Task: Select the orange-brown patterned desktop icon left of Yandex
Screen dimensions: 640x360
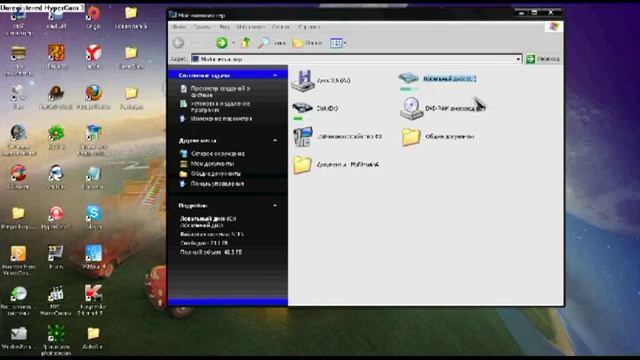Action: pyautogui.click(x=56, y=53)
